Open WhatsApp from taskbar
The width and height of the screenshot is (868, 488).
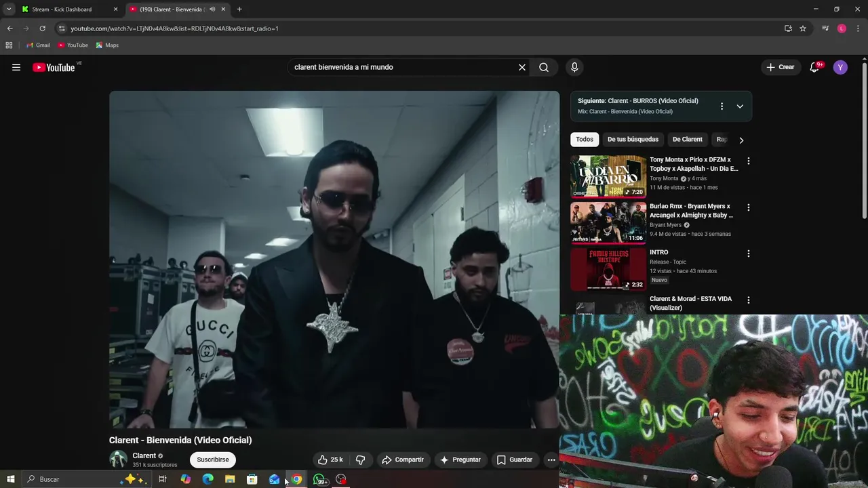(x=319, y=479)
